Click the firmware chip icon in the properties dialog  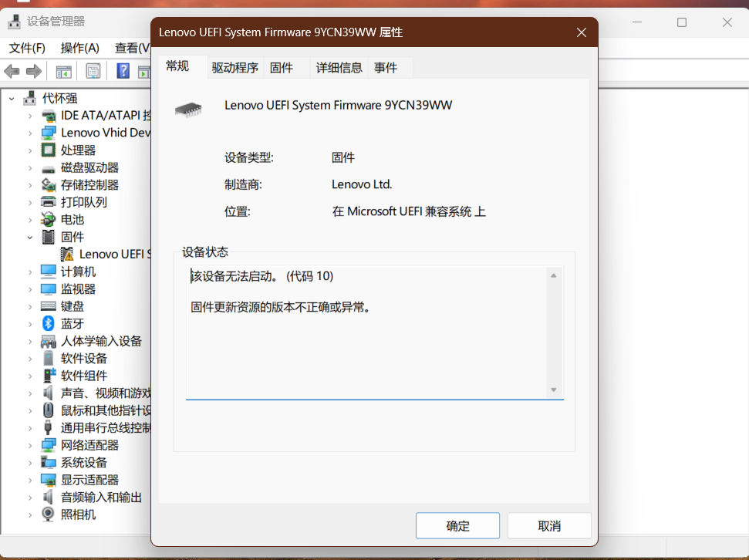(188, 110)
